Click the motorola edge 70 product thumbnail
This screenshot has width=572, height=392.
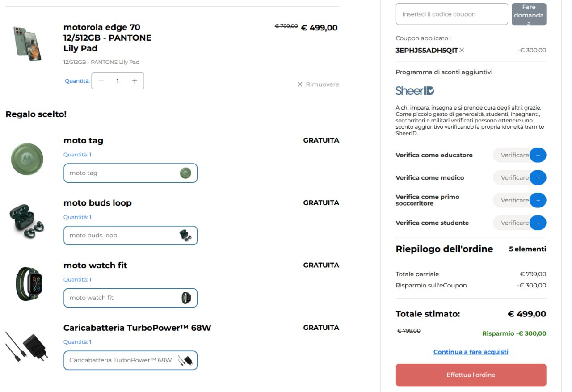[x=27, y=43]
